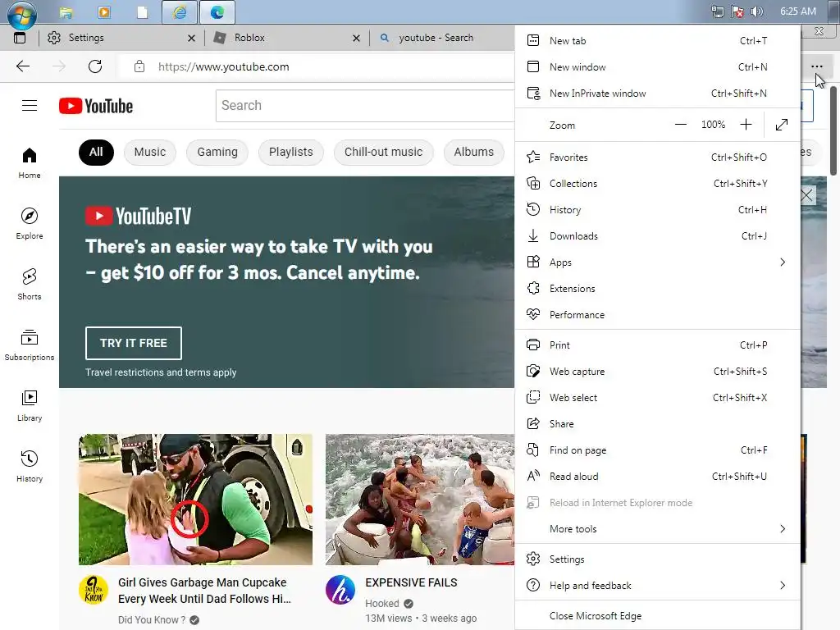Open Extensions from Edge menu
This screenshot has width=840, height=630.
(657, 288)
